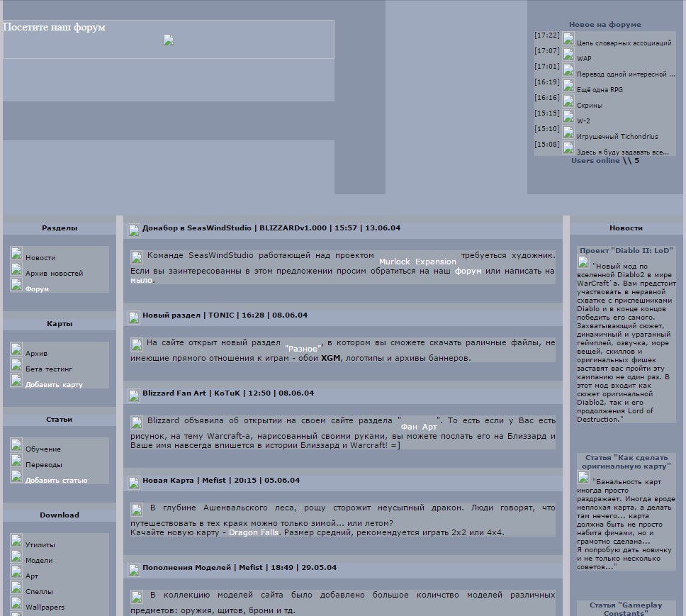Open 'Утилиты' in the Download section

click(x=40, y=545)
